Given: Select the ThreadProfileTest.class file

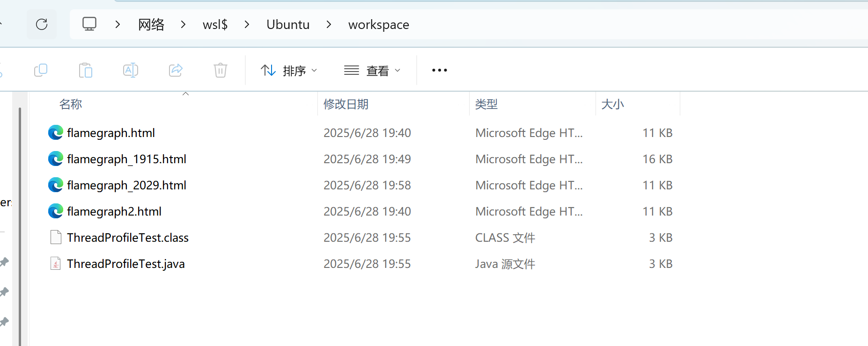Looking at the screenshot, I should [127, 238].
